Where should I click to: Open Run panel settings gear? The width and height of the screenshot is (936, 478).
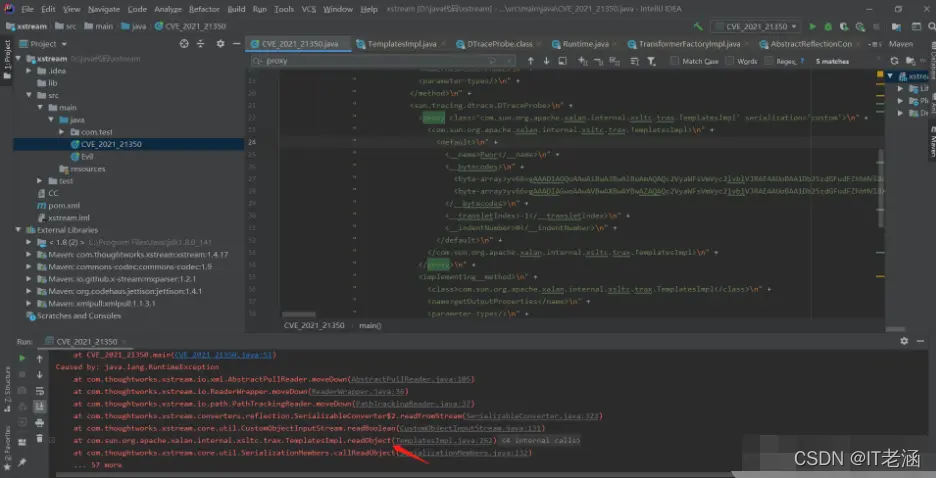pos(904,341)
